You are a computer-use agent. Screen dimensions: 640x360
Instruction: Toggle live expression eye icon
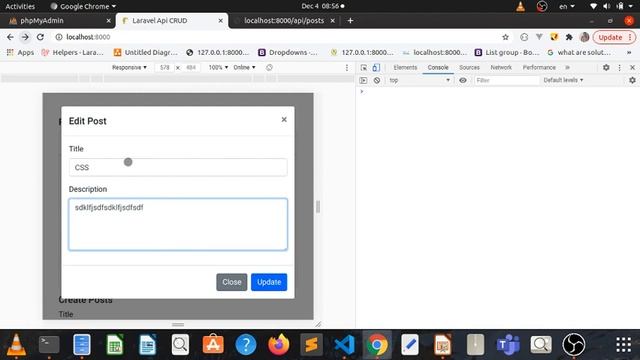463,80
